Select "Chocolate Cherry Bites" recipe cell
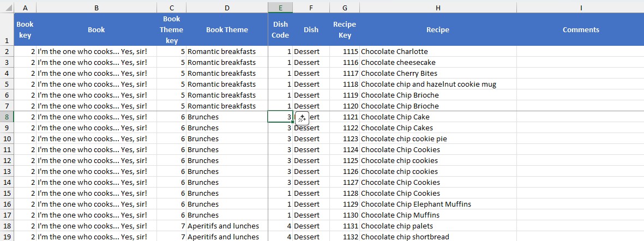 pyautogui.click(x=399, y=73)
